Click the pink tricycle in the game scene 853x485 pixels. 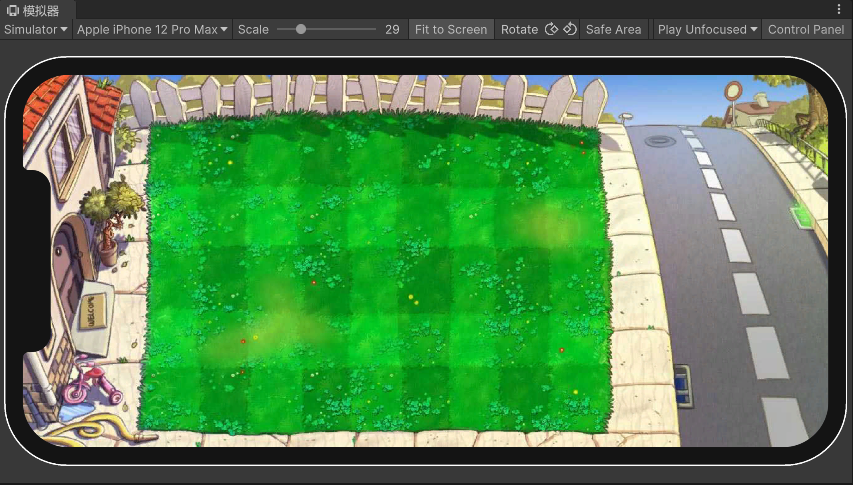tap(92, 383)
